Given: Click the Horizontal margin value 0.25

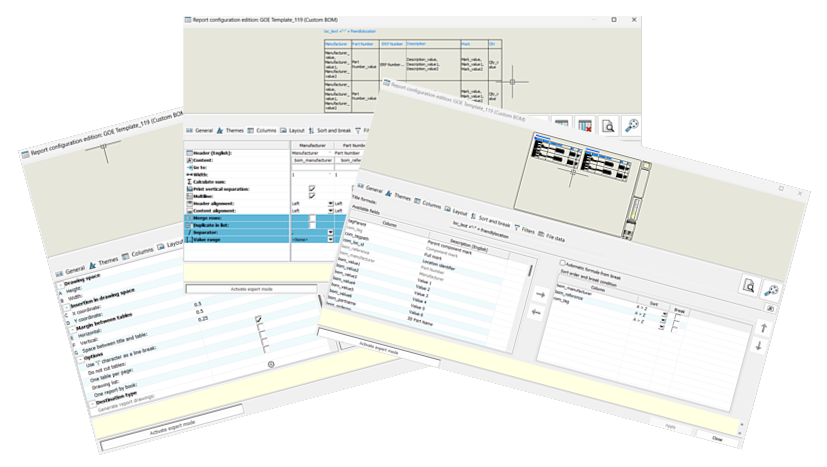Looking at the screenshot, I should pyautogui.click(x=203, y=319).
